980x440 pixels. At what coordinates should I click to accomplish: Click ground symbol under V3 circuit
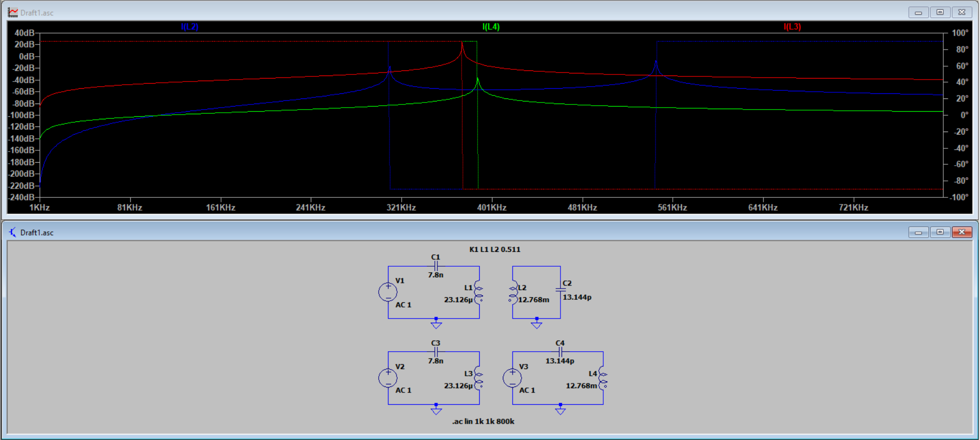coord(560,409)
